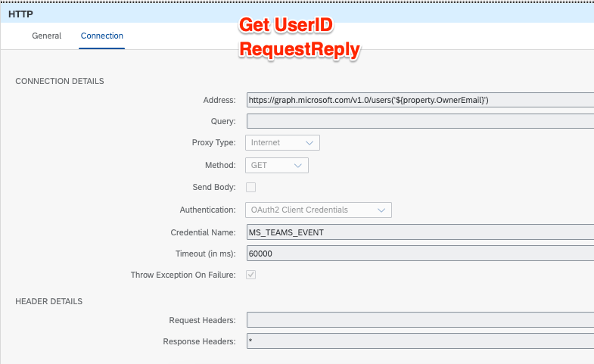The height and width of the screenshot is (364, 594).
Task: Click the Proxy Type label
Action: [213, 142]
